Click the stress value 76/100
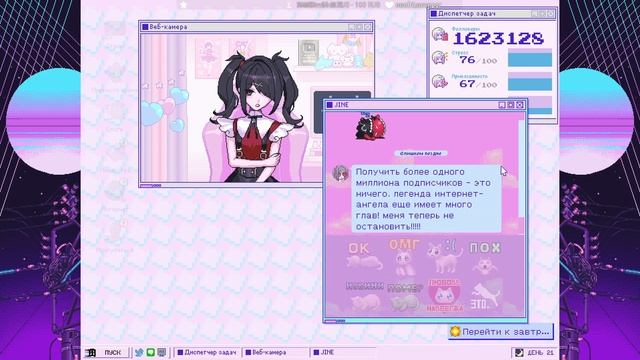This screenshot has height=360, width=640. coord(478,60)
